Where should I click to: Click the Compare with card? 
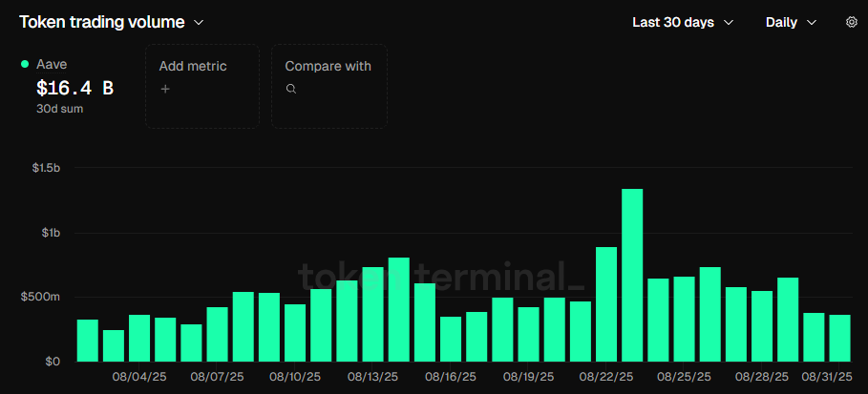point(328,86)
